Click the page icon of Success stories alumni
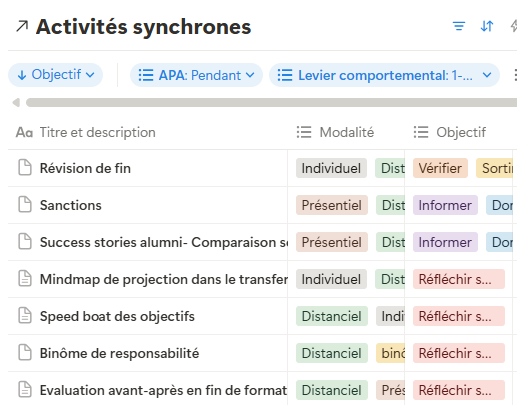 click(25, 242)
